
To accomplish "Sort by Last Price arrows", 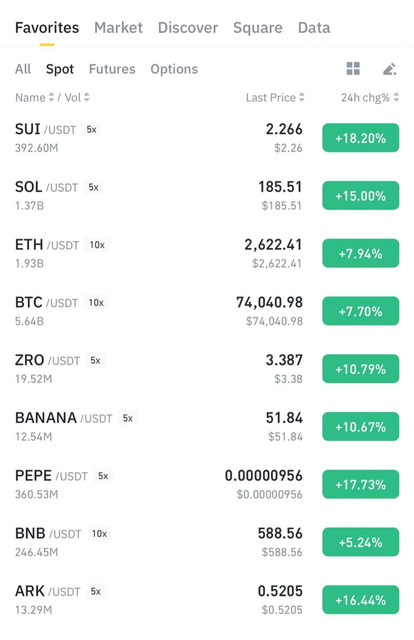I will [x=301, y=98].
